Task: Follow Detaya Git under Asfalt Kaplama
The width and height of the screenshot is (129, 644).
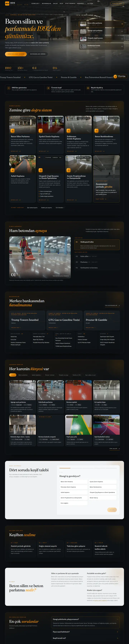Action: 16,200
